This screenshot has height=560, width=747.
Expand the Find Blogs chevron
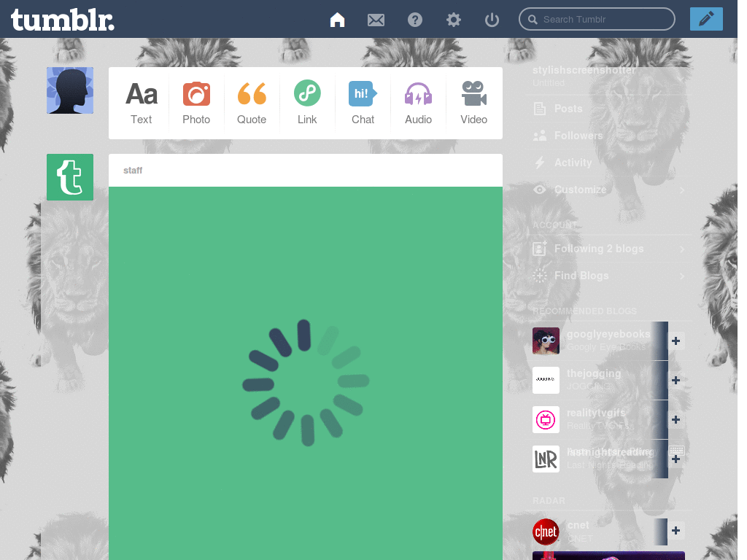tap(682, 276)
